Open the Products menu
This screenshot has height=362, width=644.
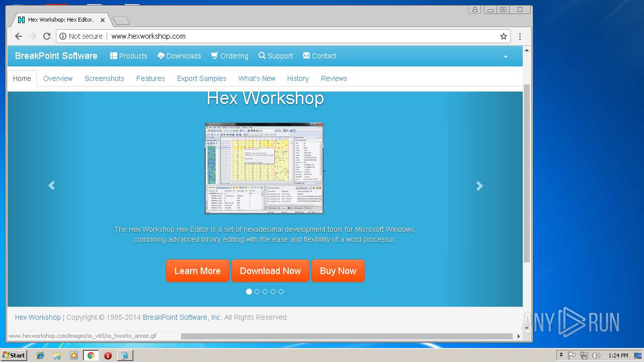129,56
